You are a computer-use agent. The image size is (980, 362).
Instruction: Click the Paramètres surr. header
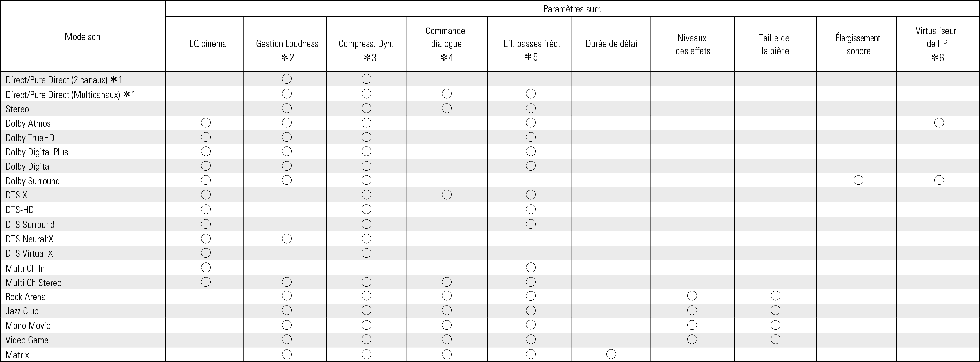pos(572,9)
